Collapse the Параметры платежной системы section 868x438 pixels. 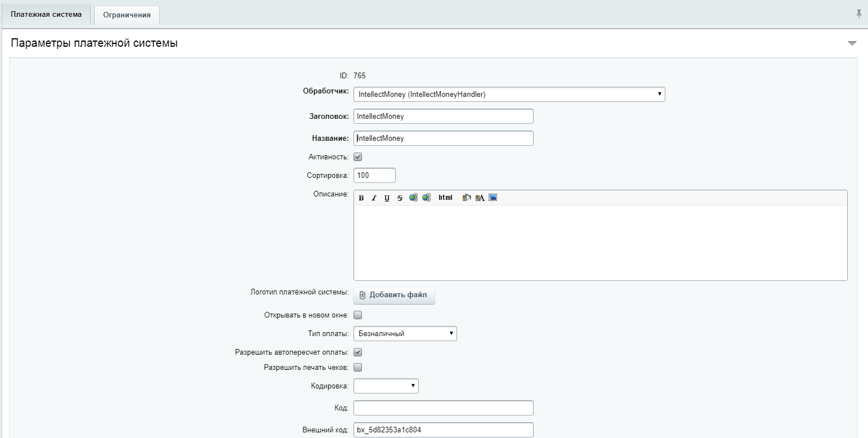coord(852,43)
